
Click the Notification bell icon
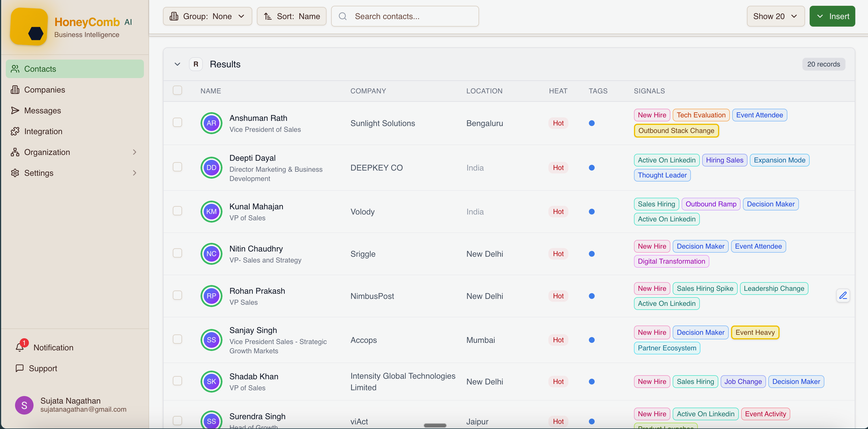(x=20, y=347)
